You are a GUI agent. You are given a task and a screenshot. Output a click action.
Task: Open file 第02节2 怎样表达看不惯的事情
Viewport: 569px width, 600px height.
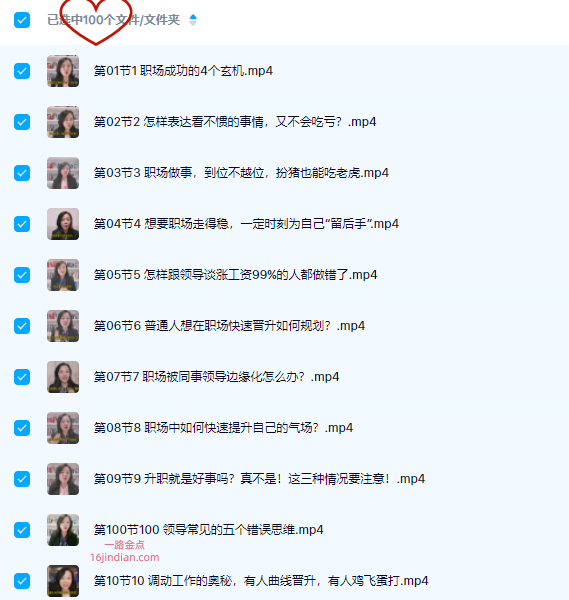[235, 122]
